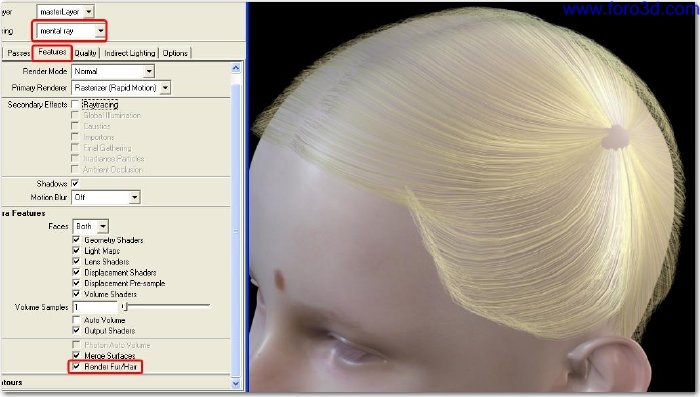Toggle the Lens Shaders checkbox
The height and width of the screenshot is (397, 700).
pos(76,261)
